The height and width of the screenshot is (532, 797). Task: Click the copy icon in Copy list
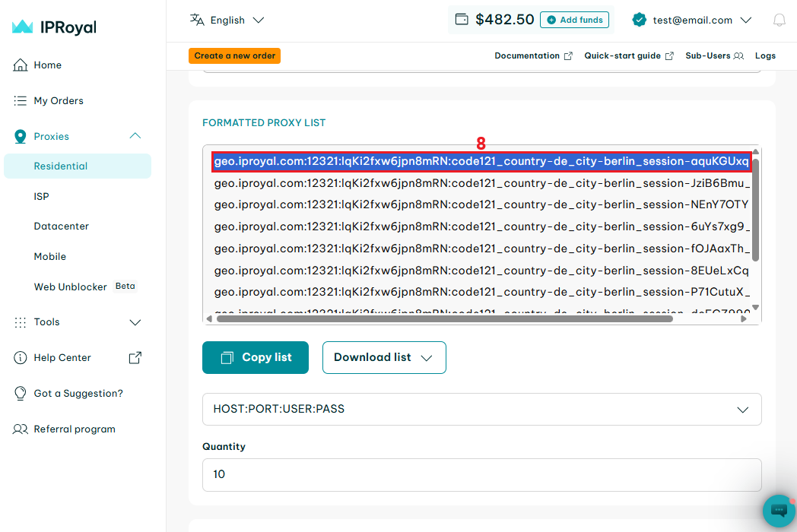[x=227, y=358]
